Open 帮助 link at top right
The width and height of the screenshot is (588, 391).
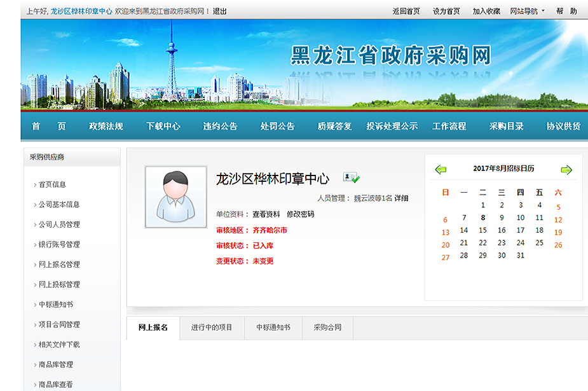pos(566,11)
